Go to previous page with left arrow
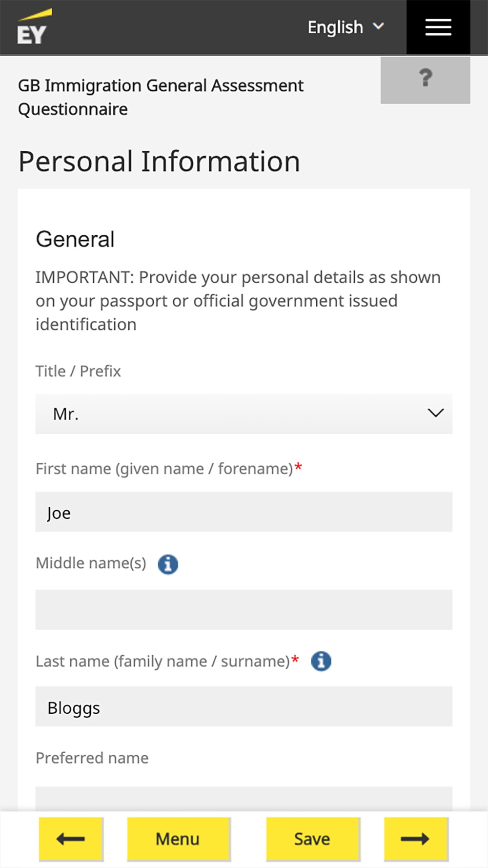The height and width of the screenshot is (868, 488). coord(71,839)
